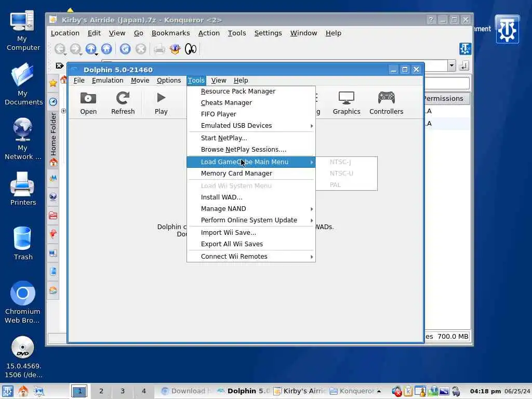Open My Documents desktop icon
Screen dimensions: 532x399
coord(22,84)
